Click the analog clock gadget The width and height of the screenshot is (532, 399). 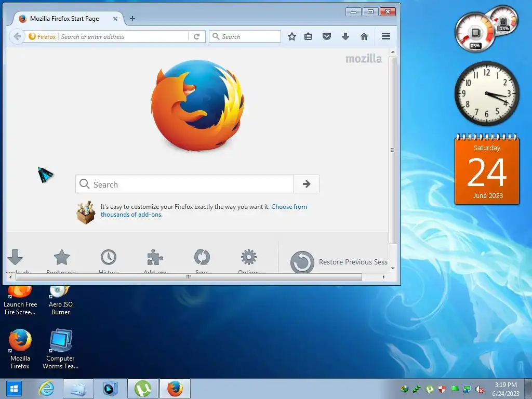[x=487, y=94]
